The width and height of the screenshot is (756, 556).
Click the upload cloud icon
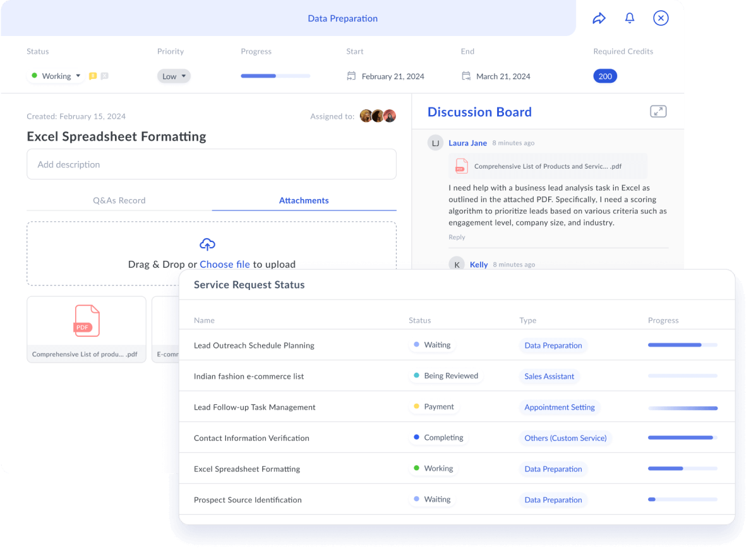(x=207, y=244)
